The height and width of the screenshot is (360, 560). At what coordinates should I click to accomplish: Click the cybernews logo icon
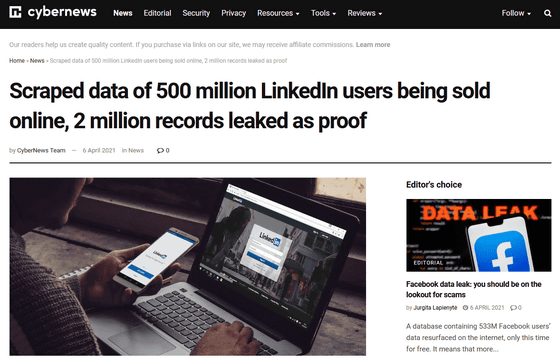pos(15,12)
